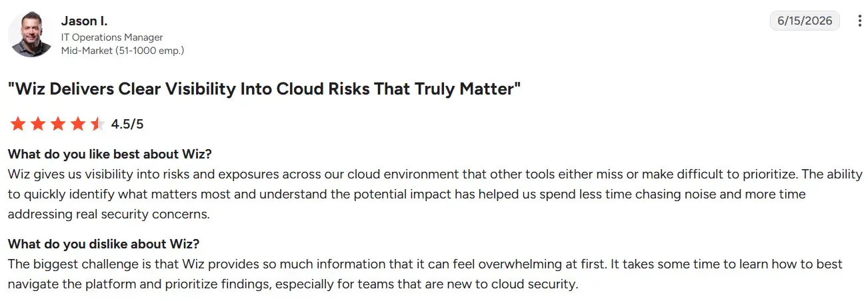
Task: Click the 6/15/2026 date badge
Action: pos(805,21)
